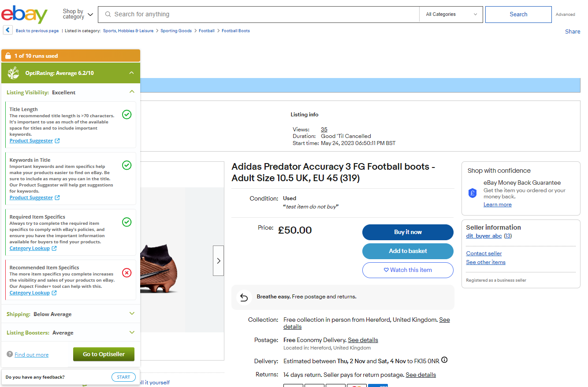
Task: Click red cross beside Recommended Item Specifics
Action: 127,273
